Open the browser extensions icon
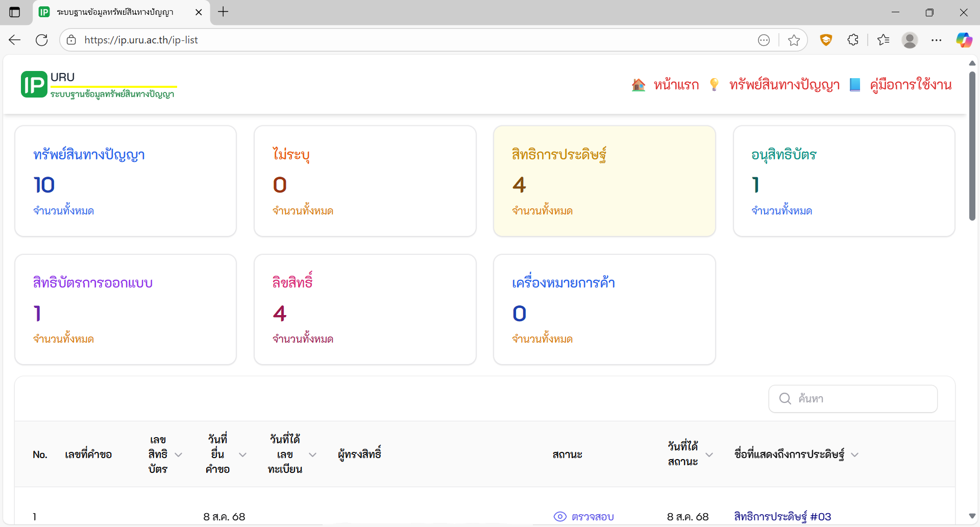 852,40
